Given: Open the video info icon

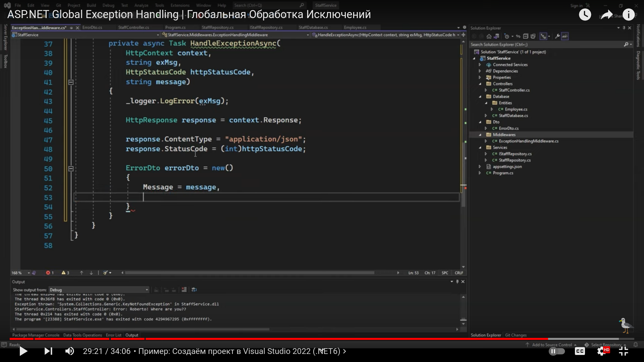Looking at the screenshot, I should 629,14.
